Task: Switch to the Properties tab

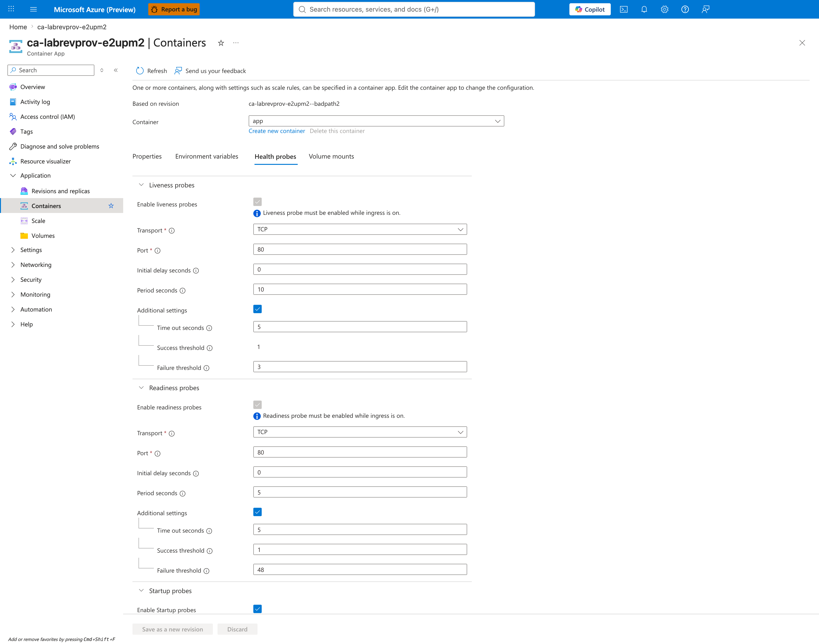Action: coord(147,156)
